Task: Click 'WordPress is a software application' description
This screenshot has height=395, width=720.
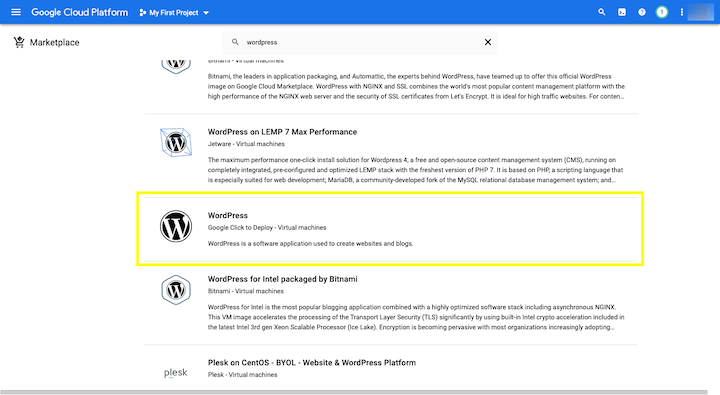Action: (x=310, y=243)
